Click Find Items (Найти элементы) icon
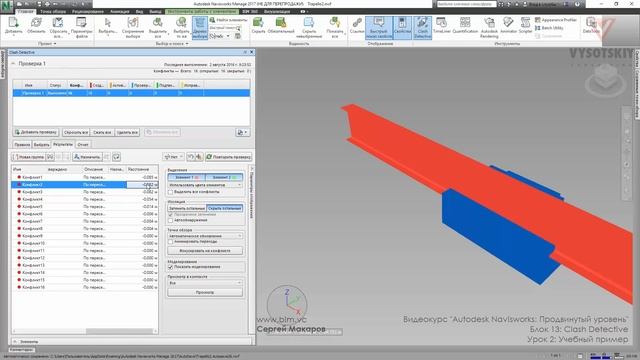640x360 pixels. click(228, 20)
